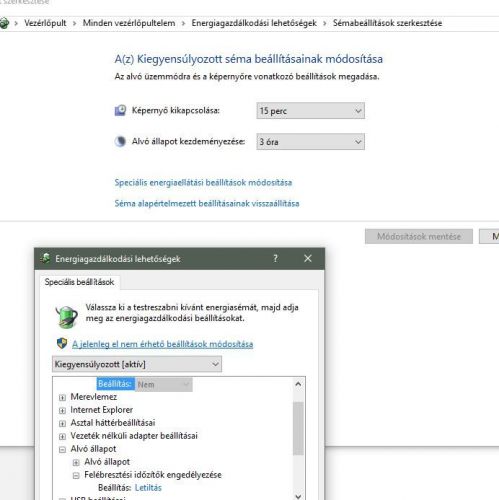Open Alvó állapot kezdeményezése dropdown showing 3 óra
499x500 pixels.
[x=310, y=142]
